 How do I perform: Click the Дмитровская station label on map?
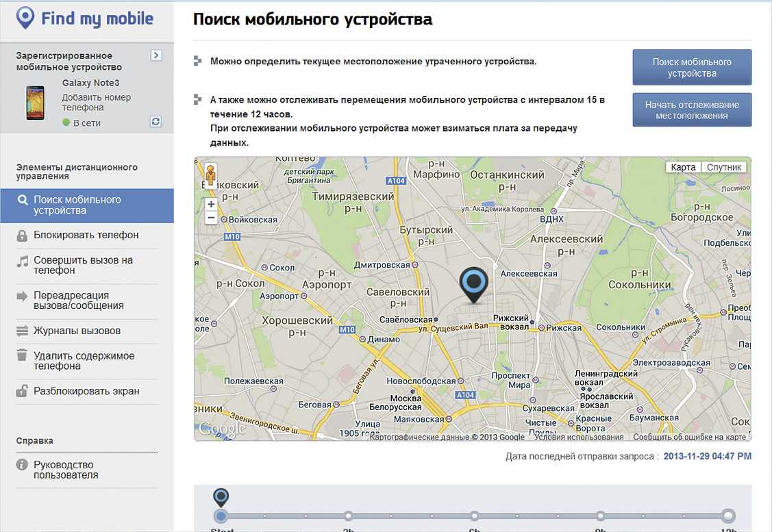click(382, 265)
